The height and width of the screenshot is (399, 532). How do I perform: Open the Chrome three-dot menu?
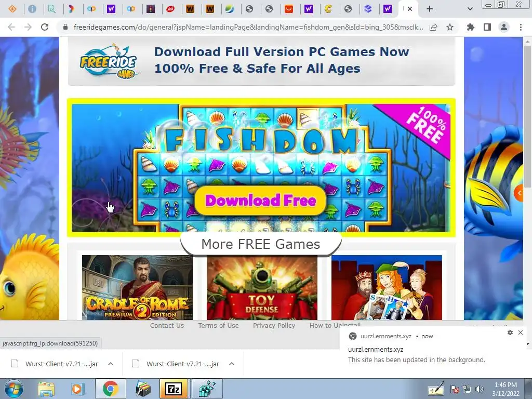click(521, 27)
